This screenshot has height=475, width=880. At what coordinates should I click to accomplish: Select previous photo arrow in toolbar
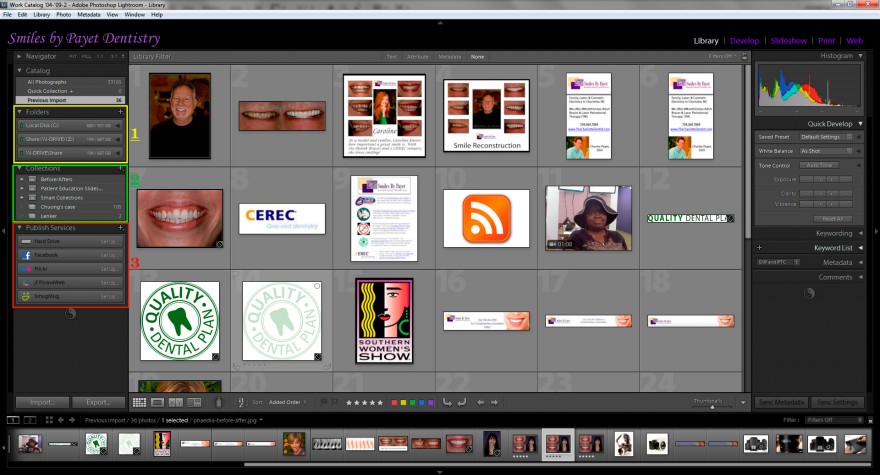[x=480, y=402]
